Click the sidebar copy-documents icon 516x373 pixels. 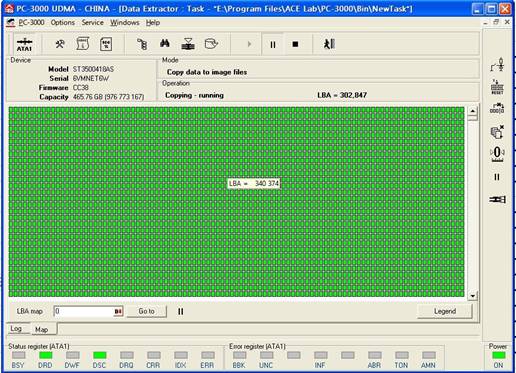point(497,132)
